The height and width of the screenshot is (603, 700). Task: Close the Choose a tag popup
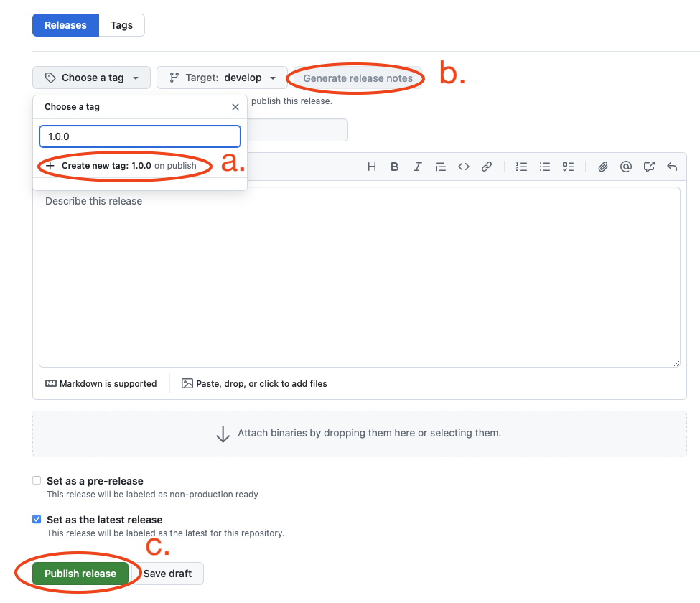tap(235, 107)
